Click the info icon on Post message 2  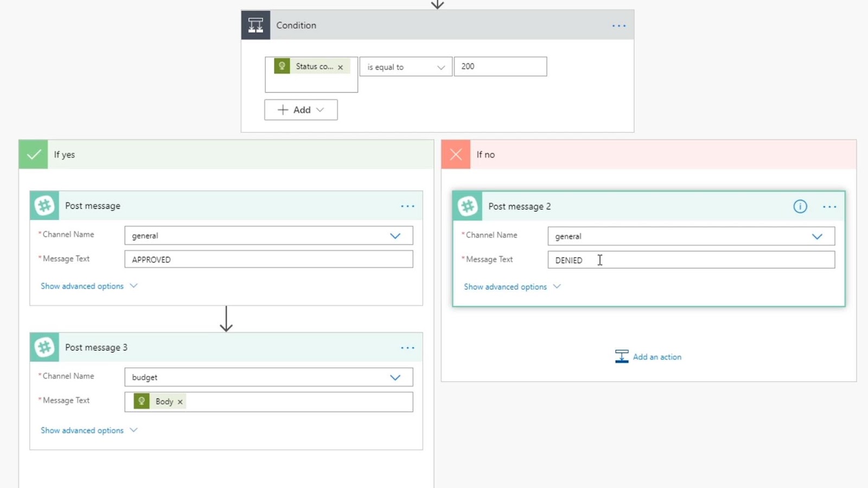coord(800,206)
